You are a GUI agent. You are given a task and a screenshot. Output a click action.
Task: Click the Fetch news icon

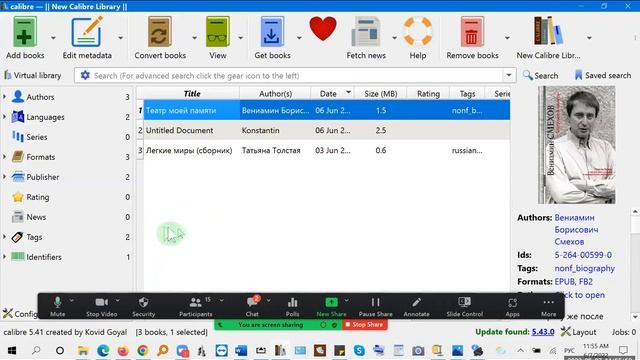click(366, 32)
